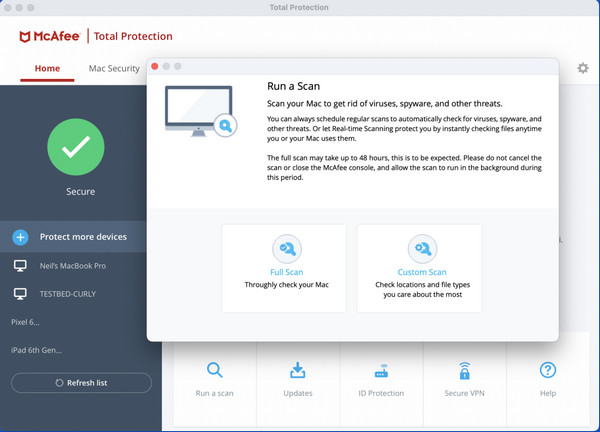Click the Help question mark icon
The image size is (600, 432).
point(548,370)
